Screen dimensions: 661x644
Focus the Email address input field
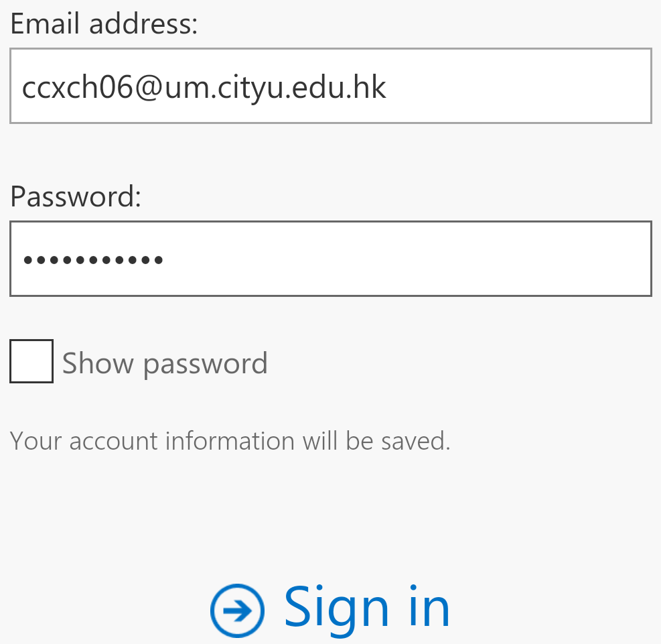[330, 86]
